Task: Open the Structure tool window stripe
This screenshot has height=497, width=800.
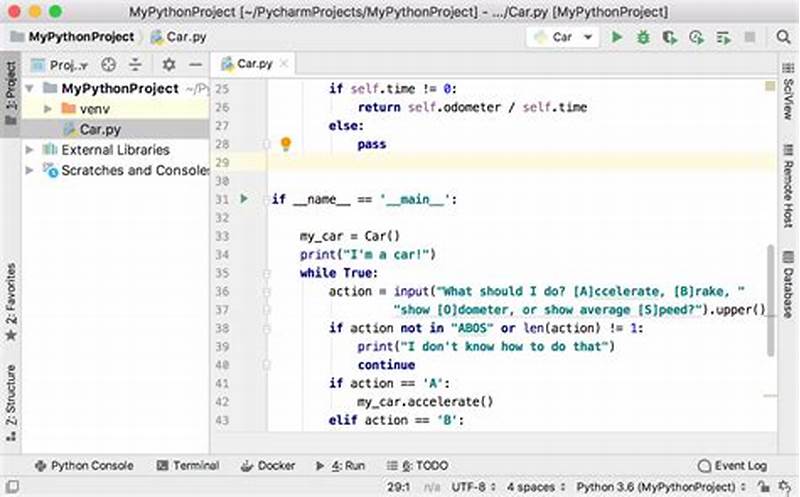Action: [x=11, y=403]
